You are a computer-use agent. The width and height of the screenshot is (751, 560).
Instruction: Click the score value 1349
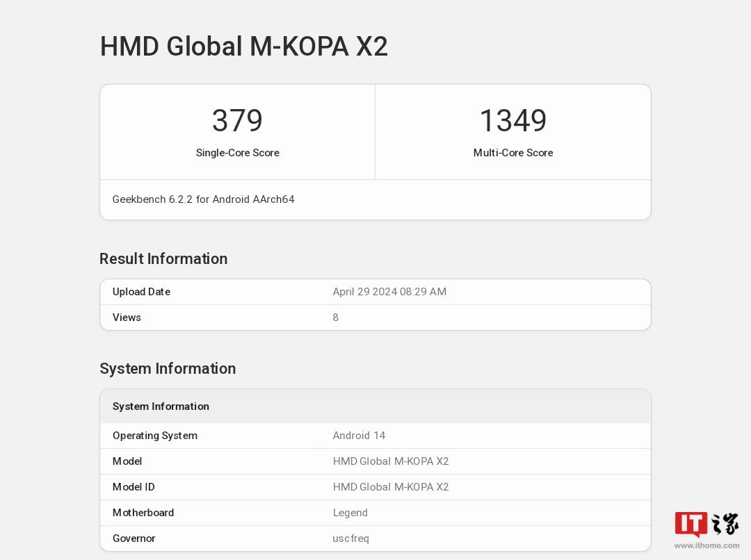click(x=513, y=121)
